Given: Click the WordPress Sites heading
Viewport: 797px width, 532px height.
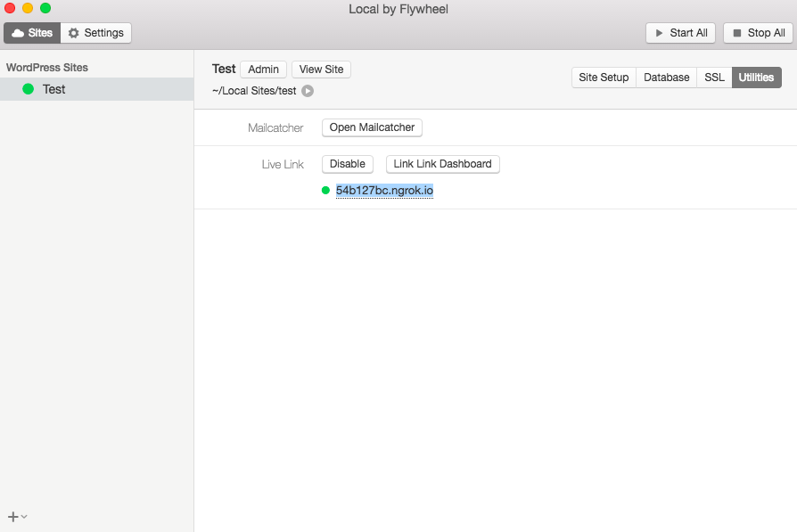Looking at the screenshot, I should click(x=46, y=68).
